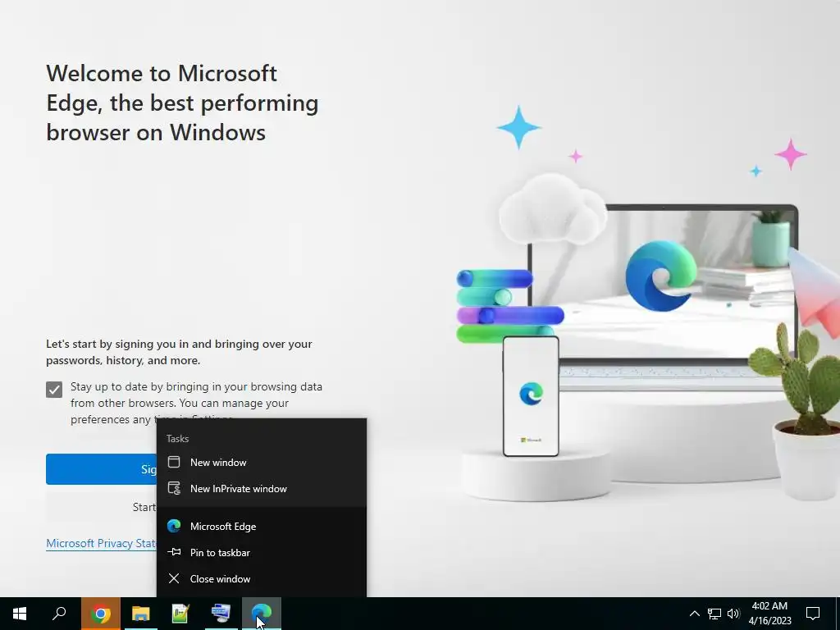Viewport: 840px width, 630px height.
Task: Choose Close window in jump list
Action: pos(262,578)
